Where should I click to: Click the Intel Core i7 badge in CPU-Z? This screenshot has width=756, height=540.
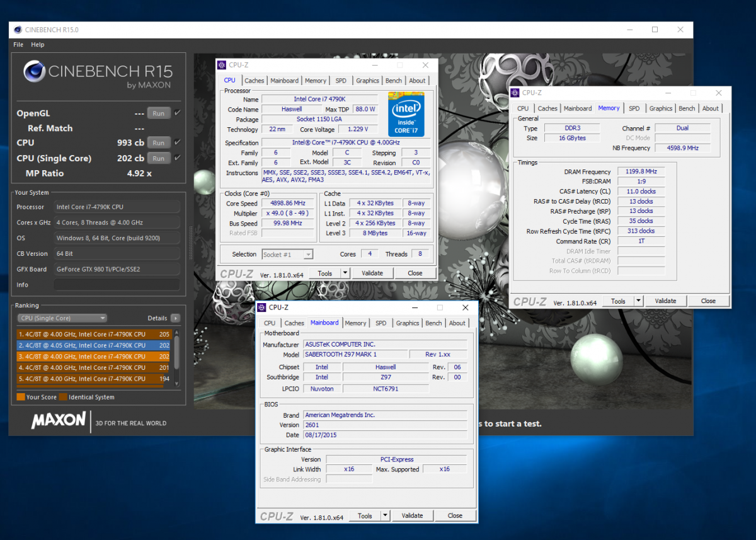click(x=406, y=113)
